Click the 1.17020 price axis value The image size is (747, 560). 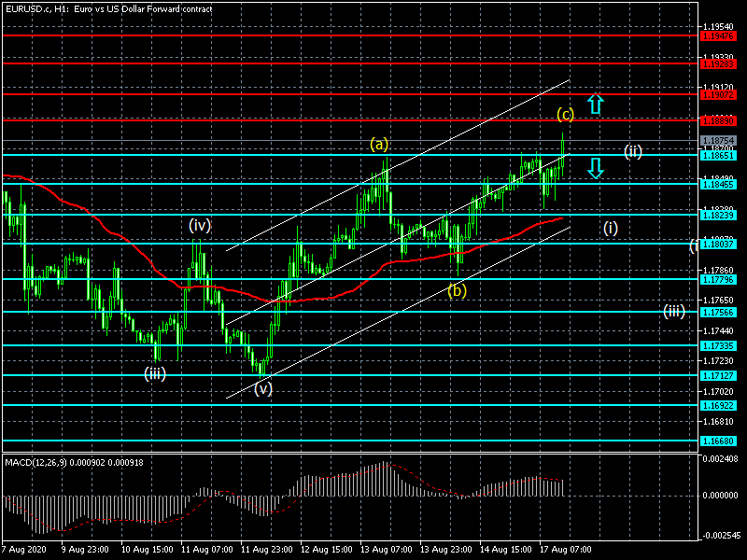[718, 391]
